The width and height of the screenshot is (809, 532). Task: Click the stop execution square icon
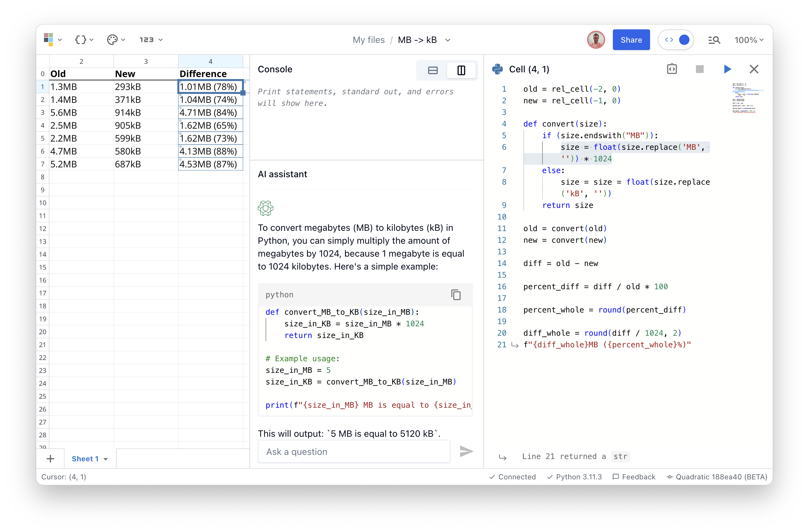(699, 69)
